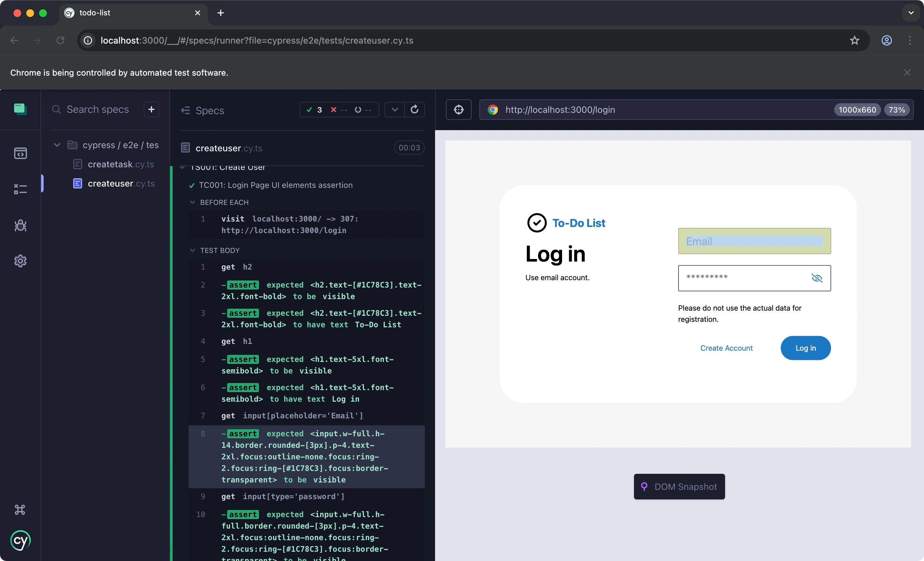Click the To-Do List checkmark logo
The width and height of the screenshot is (924, 561).
tap(537, 223)
